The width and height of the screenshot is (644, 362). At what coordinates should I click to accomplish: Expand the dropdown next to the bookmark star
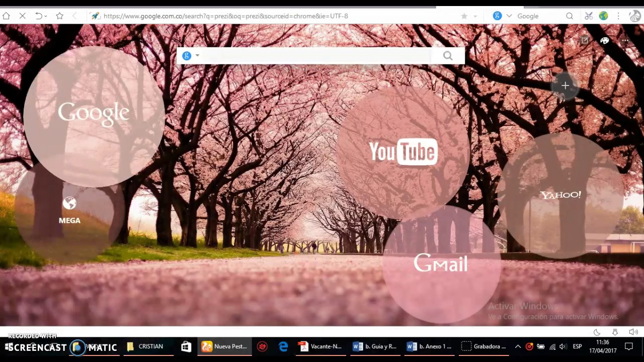click(x=475, y=16)
